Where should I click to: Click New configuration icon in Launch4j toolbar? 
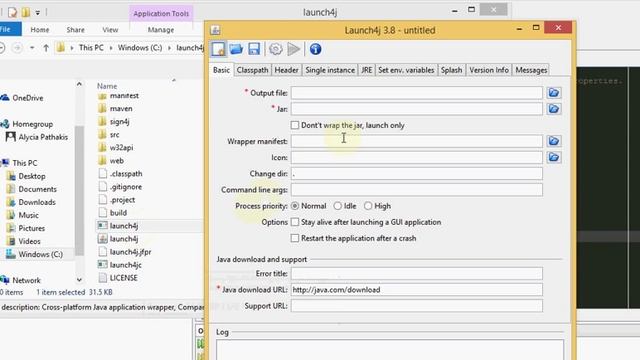point(218,49)
